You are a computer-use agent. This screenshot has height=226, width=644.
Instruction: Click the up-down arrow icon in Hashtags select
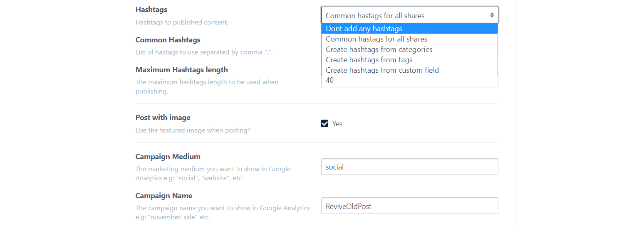point(492,15)
